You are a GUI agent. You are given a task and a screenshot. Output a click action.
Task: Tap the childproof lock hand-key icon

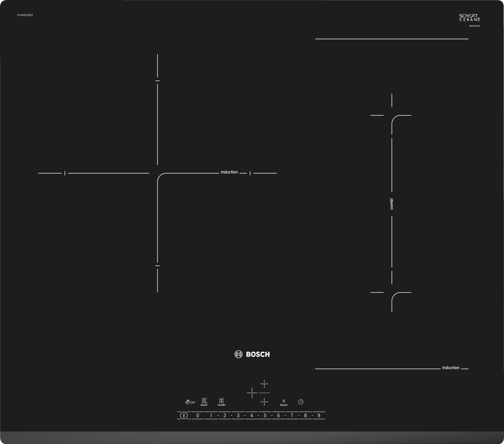pos(190,402)
